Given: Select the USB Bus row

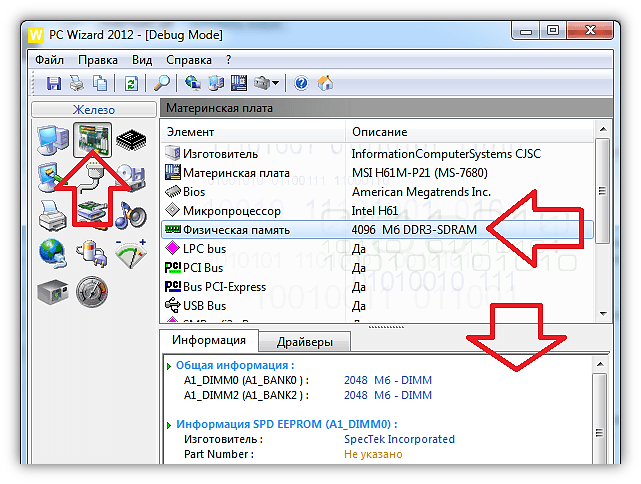Looking at the screenshot, I should (377, 306).
